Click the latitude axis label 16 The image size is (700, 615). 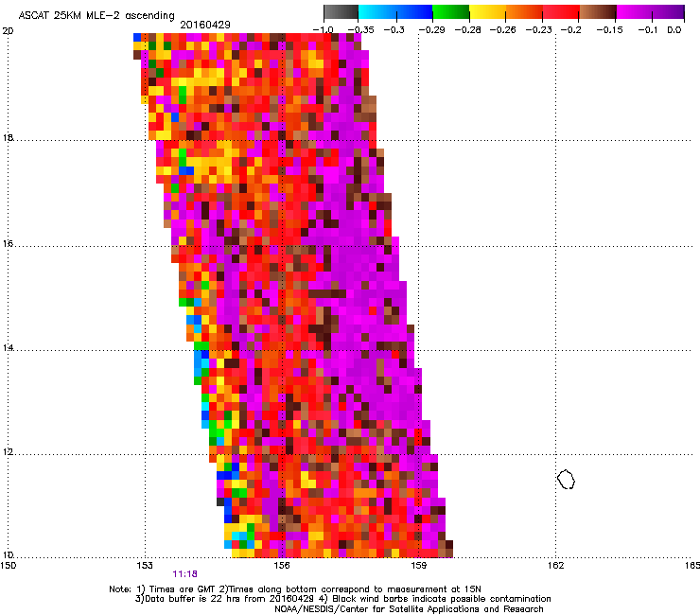(x=8, y=244)
